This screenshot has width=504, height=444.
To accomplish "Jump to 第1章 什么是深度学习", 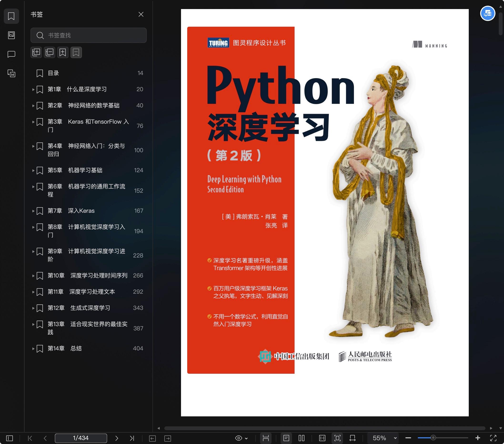I will point(77,89).
